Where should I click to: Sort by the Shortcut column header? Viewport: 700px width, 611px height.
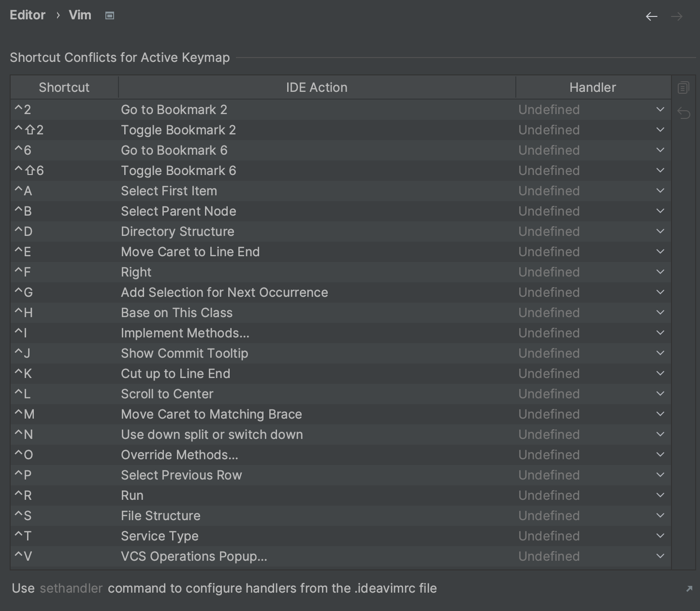pyautogui.click(x=64, y=87)
